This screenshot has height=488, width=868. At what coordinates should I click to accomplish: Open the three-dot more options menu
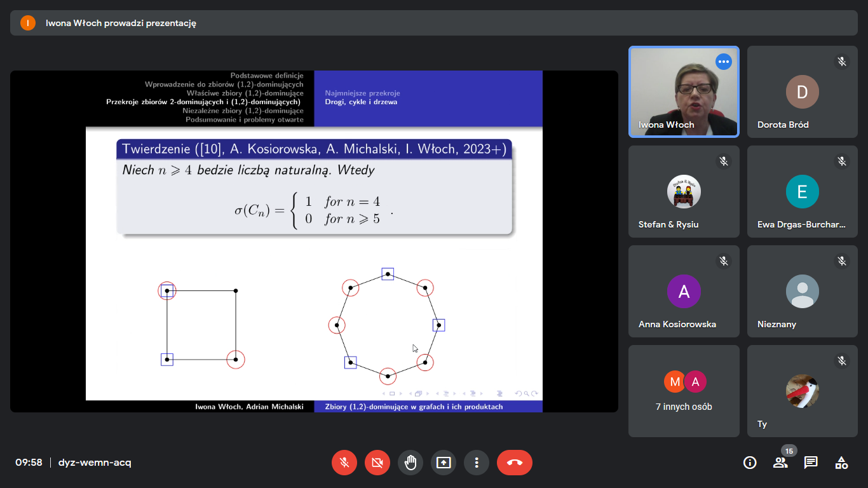[477, 463]
